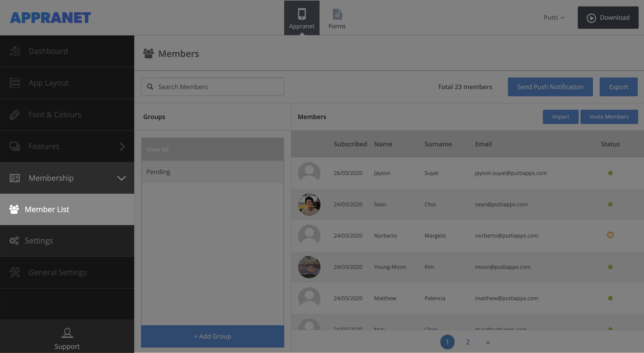Click the Membership ID card icon
The width and height of the screenshot is (644, 353).
15,178
